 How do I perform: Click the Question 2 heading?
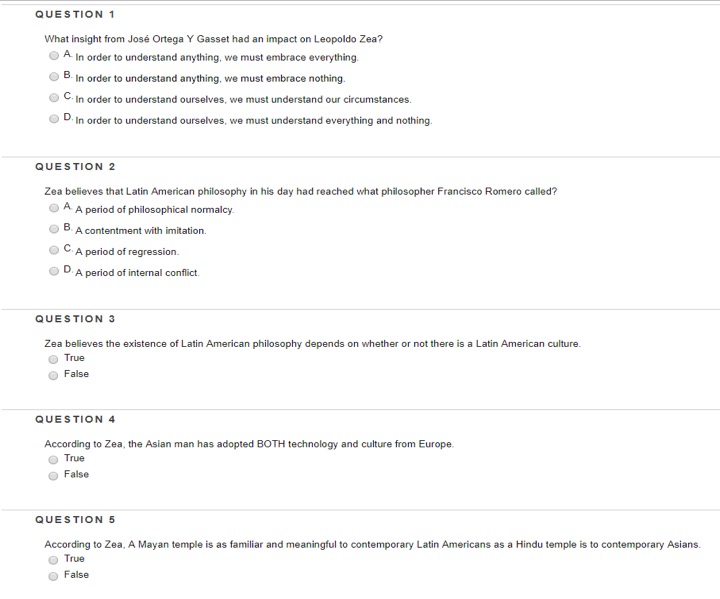[75, 166]
